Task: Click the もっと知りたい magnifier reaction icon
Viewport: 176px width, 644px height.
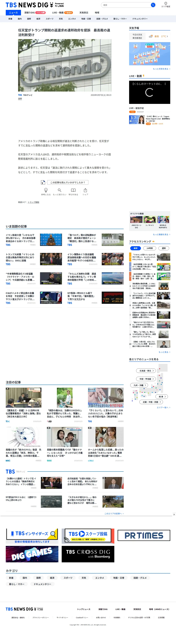Action: click(59, 190)
